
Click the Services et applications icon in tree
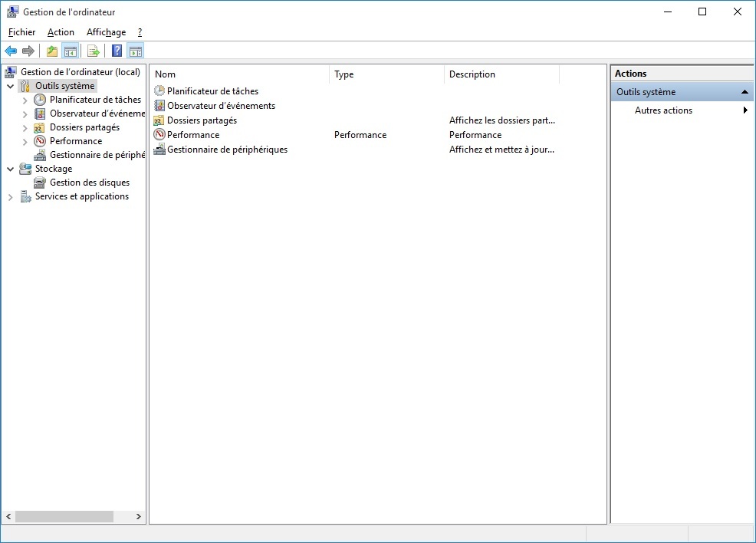coord(25,197)
